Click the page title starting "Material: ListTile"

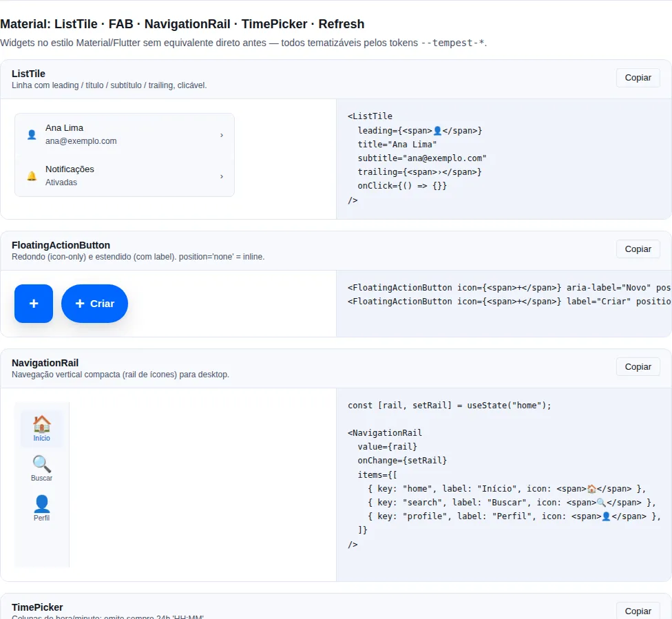click(x=182, y=24)
